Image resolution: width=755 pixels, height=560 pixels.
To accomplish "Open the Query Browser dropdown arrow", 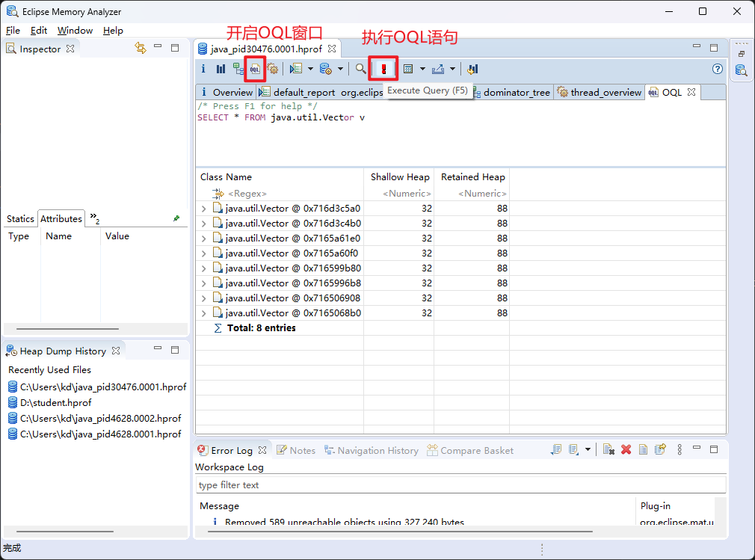I will (340, 69).
